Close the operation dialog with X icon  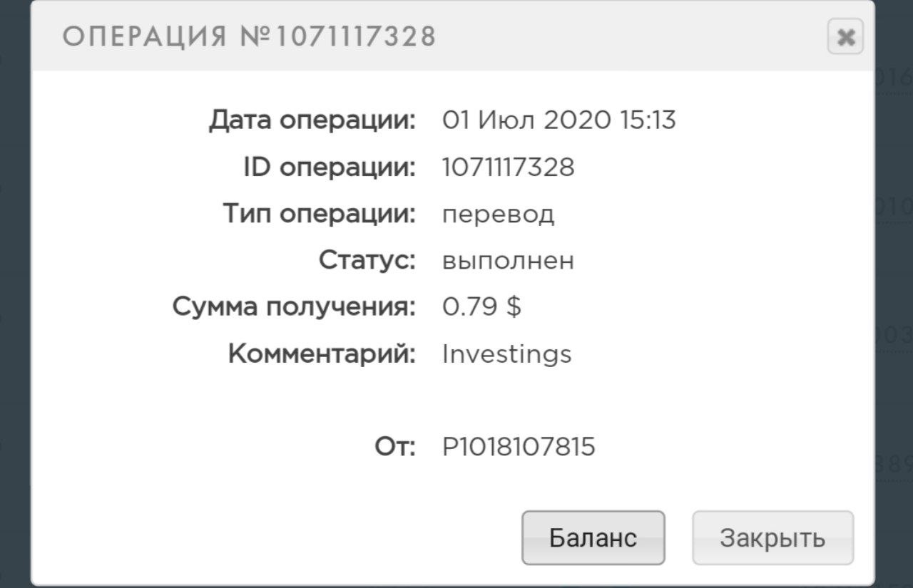point(845,37)
